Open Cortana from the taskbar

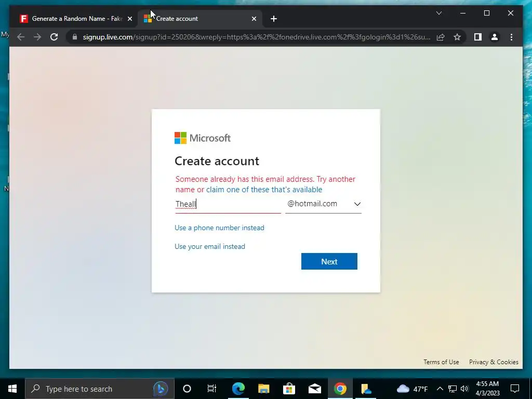point(187,389)
